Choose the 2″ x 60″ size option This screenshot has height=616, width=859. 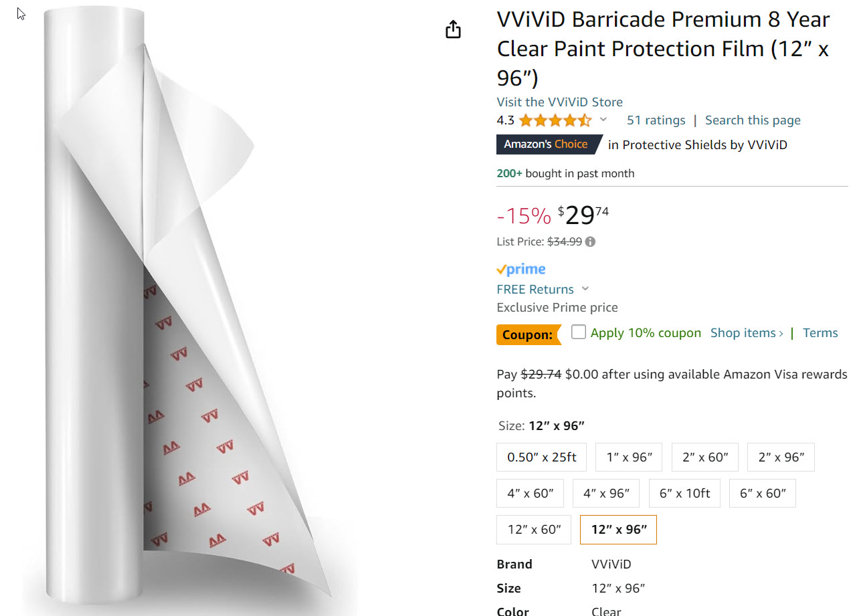coord(704,457)
